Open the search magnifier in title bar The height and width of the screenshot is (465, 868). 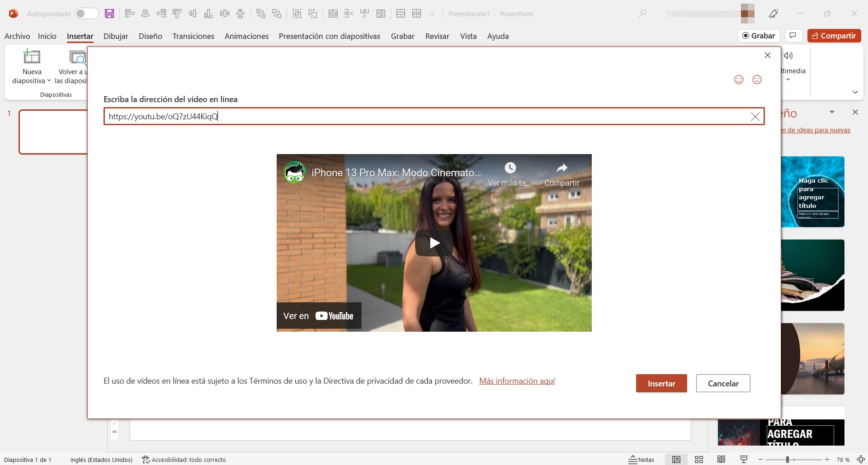pos(642,14)
